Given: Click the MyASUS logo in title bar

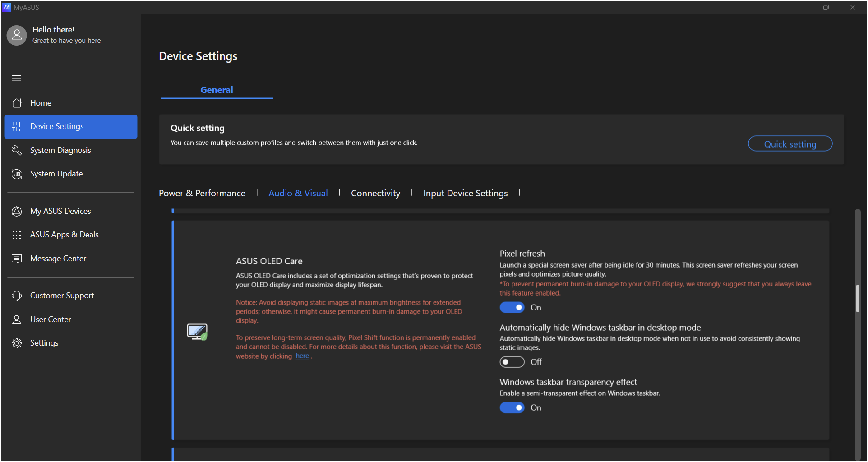Looking at the screenshot, I should [6, 7].
